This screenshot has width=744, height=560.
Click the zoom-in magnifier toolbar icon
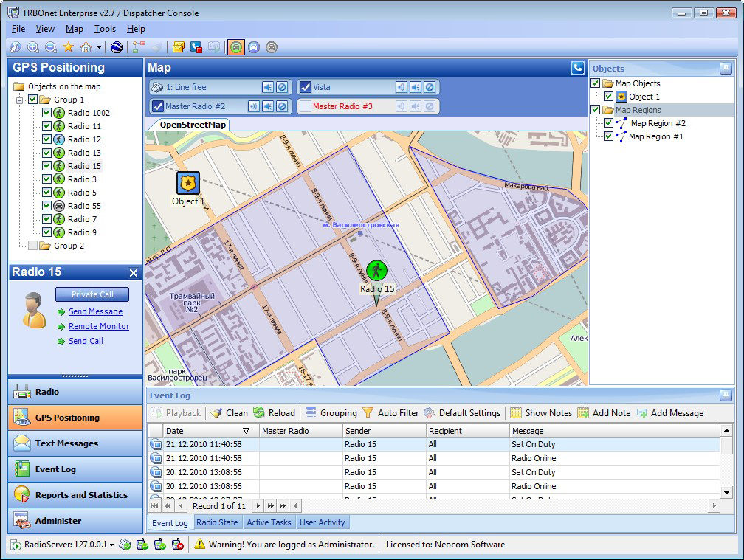pos(33,47)
